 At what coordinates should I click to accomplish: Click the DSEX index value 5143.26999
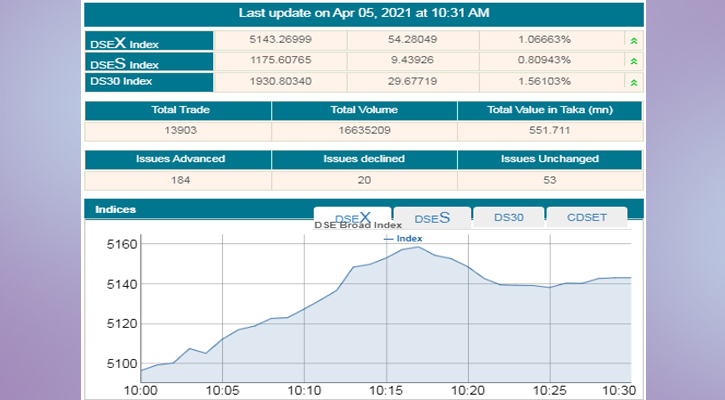281,41
